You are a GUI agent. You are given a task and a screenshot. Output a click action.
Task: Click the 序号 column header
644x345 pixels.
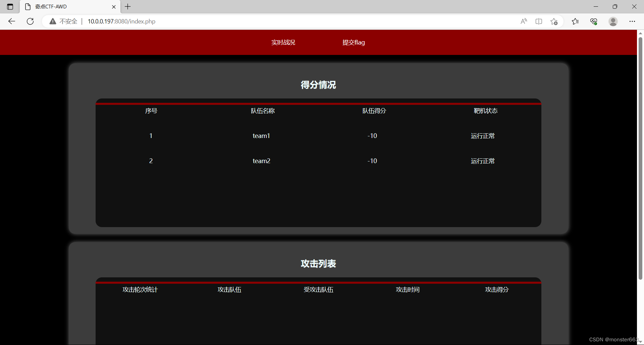click(x=151, y=111)
